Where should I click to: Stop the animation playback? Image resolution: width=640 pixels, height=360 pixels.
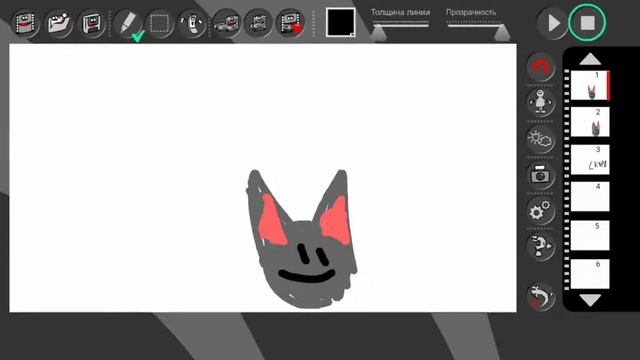click(x=587, y=23)
